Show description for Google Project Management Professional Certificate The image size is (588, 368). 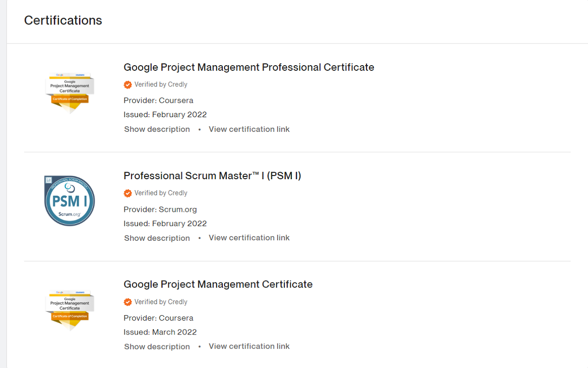[157, 129]
